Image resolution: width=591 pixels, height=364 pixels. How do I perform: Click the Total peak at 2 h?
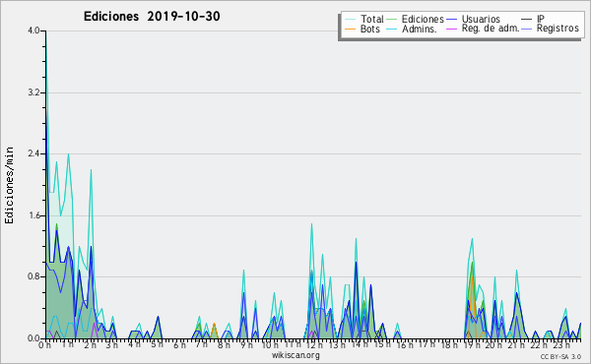pyautogui.click(x=91, y=170)
